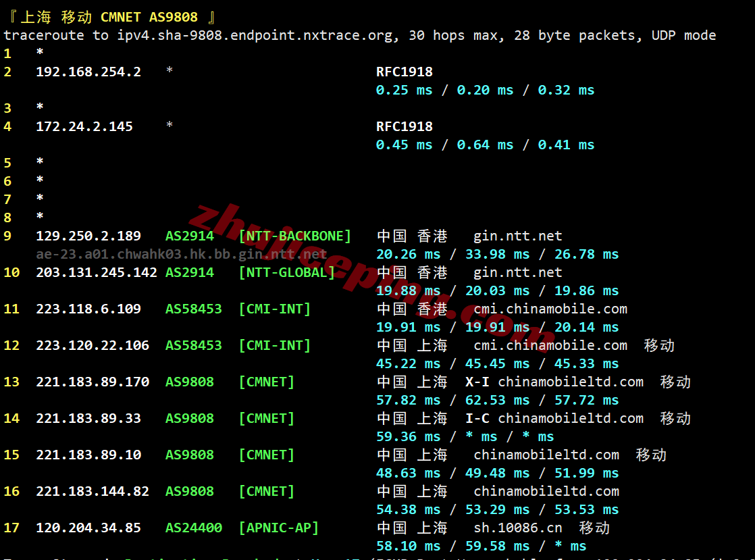Image resolution: width=755 pixels, height=560 pixels.
Task: Click gin.ntt.net on the hop 10 row
Action: [x=517, y=272]
